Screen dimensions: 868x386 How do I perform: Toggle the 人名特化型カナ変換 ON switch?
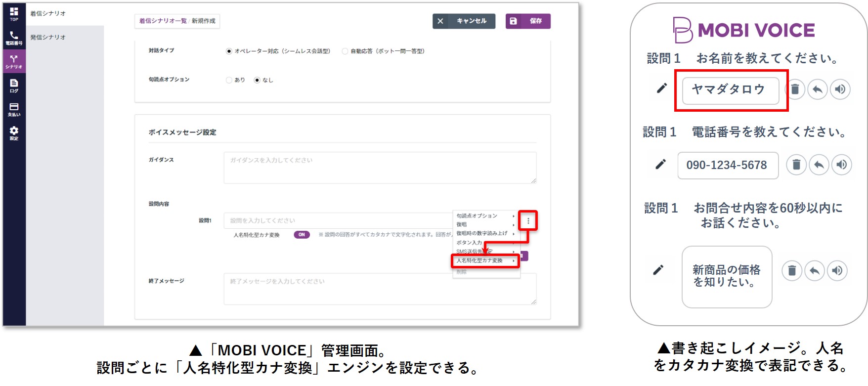coord(302,235)
